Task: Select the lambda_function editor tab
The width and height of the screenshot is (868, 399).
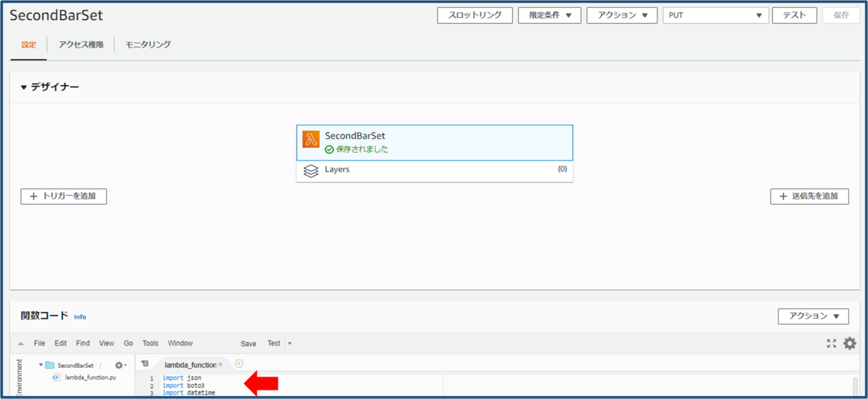Action: 190,365
